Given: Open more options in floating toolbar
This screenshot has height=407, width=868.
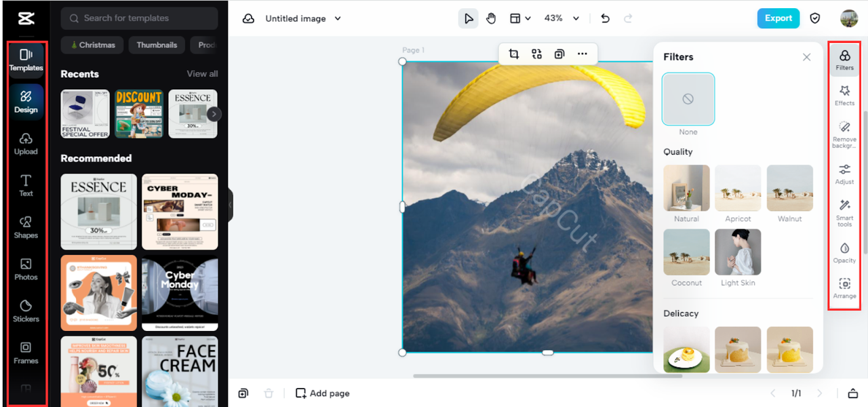Looking at the screenshot, I should pos(583,54).
